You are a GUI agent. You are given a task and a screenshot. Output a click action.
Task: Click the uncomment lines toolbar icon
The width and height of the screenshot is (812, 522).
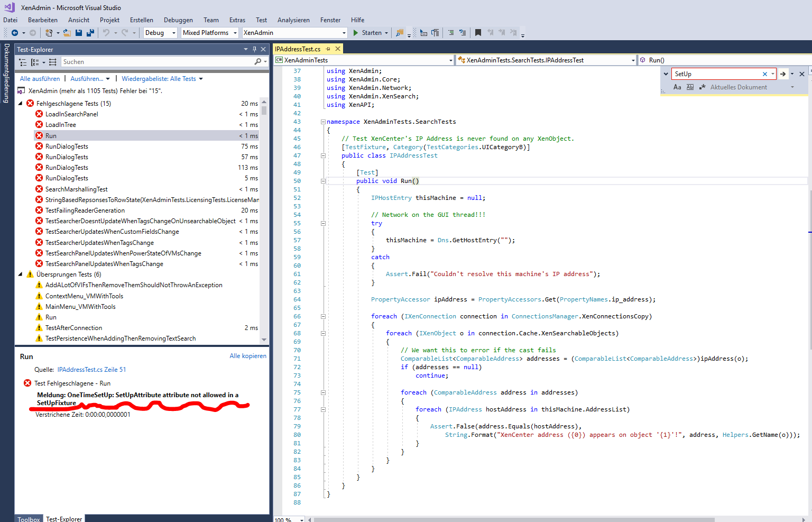[463, 33]
